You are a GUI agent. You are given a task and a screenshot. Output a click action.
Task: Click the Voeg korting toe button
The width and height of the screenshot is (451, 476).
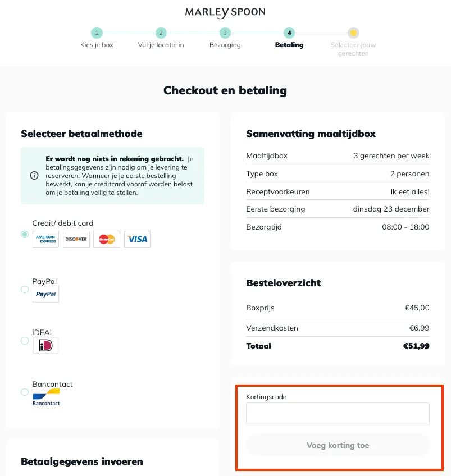(x=338, y=446)
